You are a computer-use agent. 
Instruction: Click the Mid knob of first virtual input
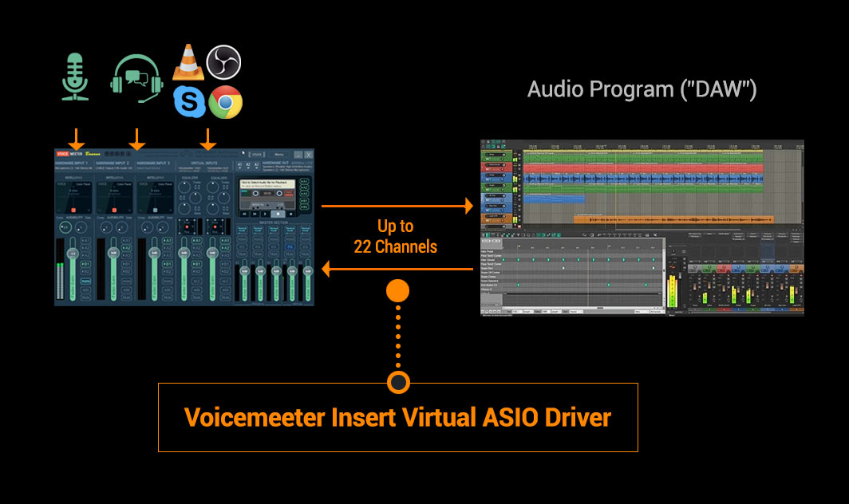pos(195,198)
